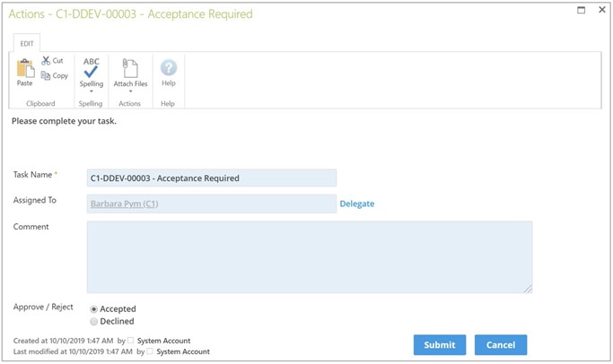The image size is (613, 364).
Task: Select the Accepted radio button
Action: [94, 309]
